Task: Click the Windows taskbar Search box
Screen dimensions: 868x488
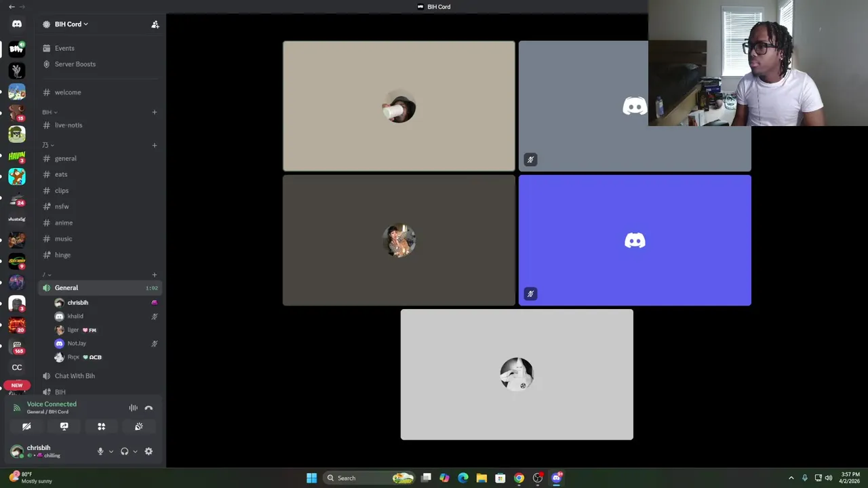Action: [370, 478]
